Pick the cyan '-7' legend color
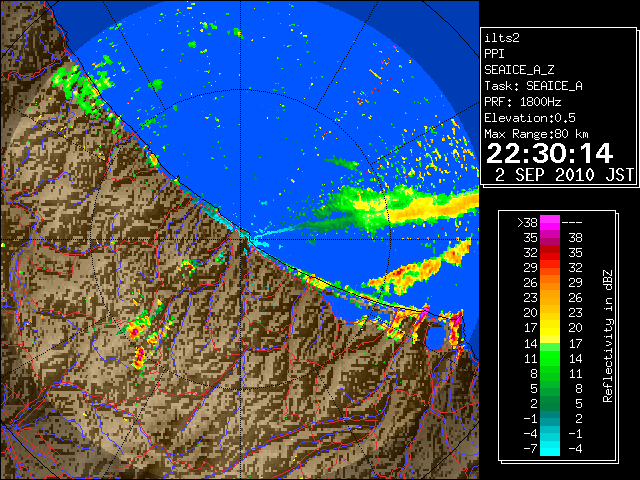Viewport: 640px width, 480px height. pyautogui.click(x=550, y=449)
